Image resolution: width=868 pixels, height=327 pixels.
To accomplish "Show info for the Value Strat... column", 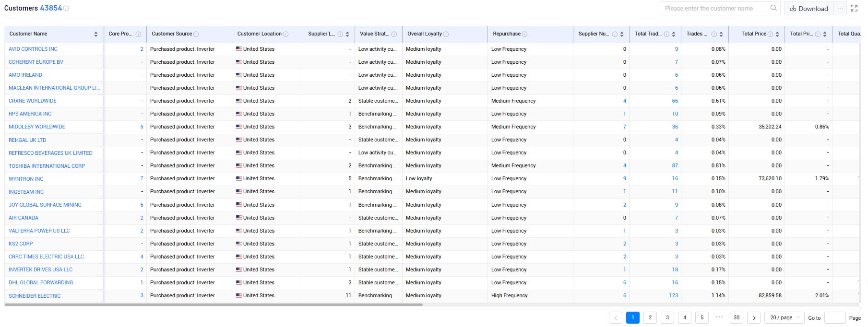I will coord(394,34).
